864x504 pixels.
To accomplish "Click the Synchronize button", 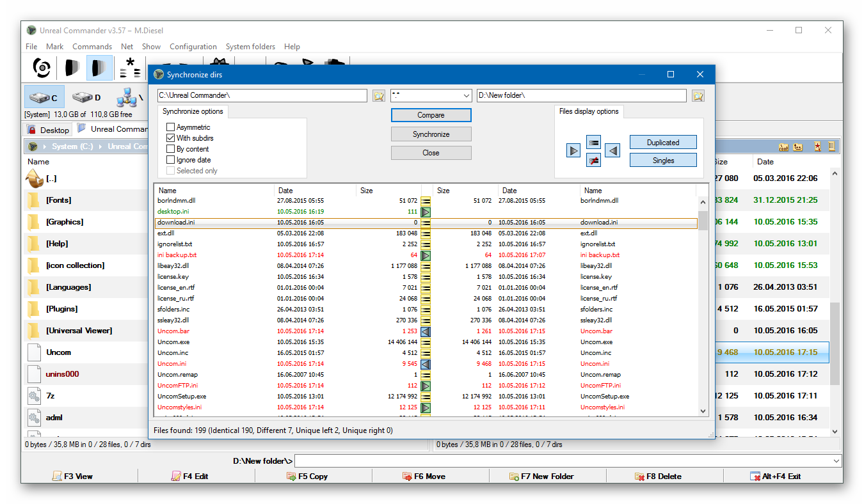I will click(431, 134).
